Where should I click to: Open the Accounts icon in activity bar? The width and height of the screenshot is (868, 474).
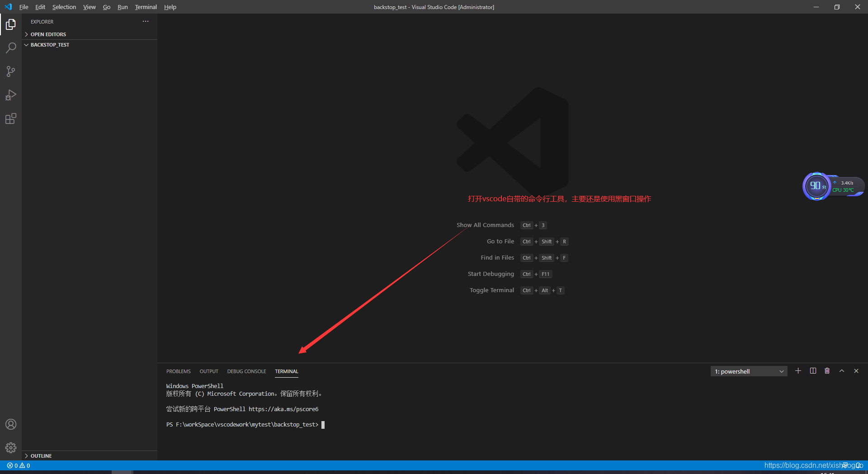click(11, 424)
